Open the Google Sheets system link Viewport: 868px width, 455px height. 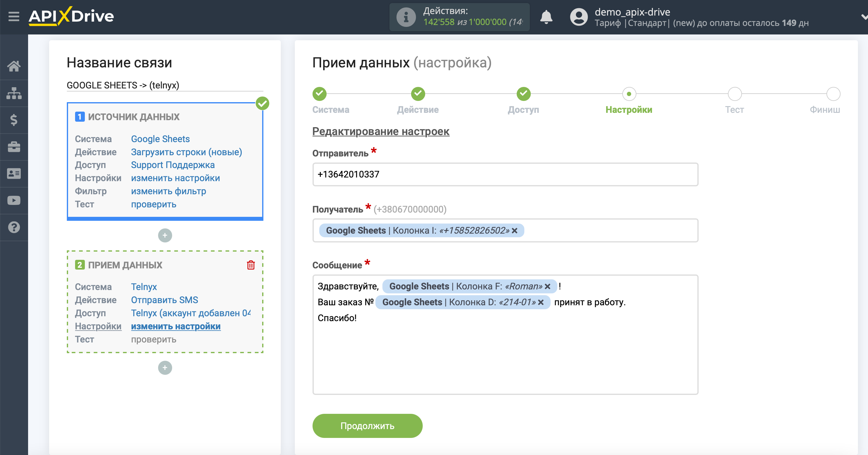(x=161, y=139)
